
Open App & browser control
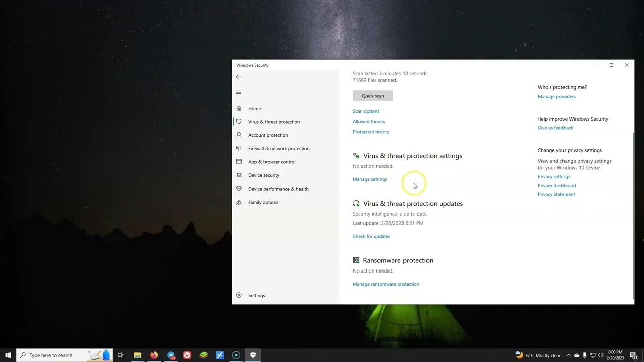(272, 161)
